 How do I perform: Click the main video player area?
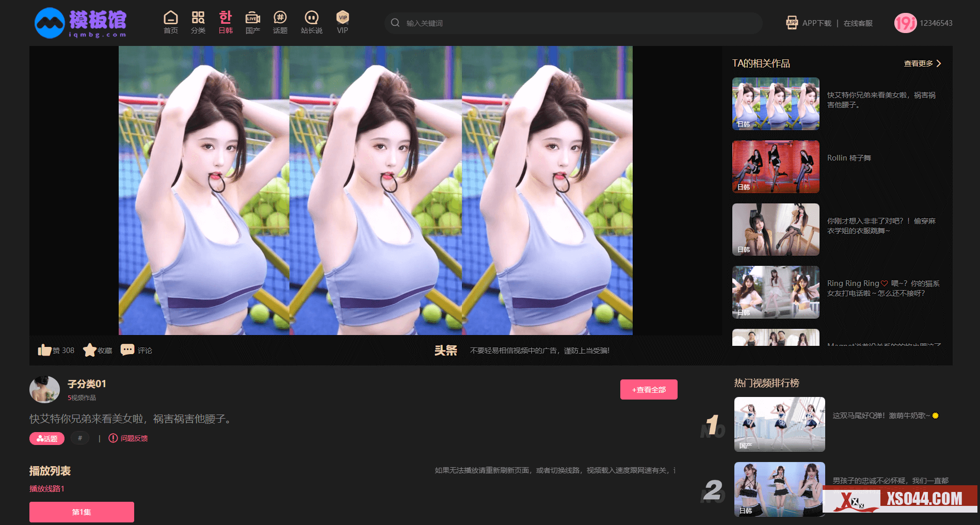coord(376,190)
